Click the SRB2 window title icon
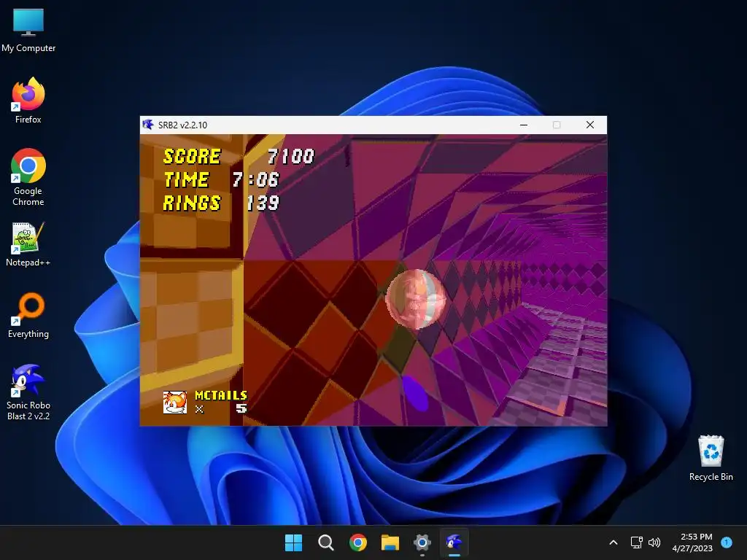The width and height of the screenshot is (747, 560). (x=148, y=125)
